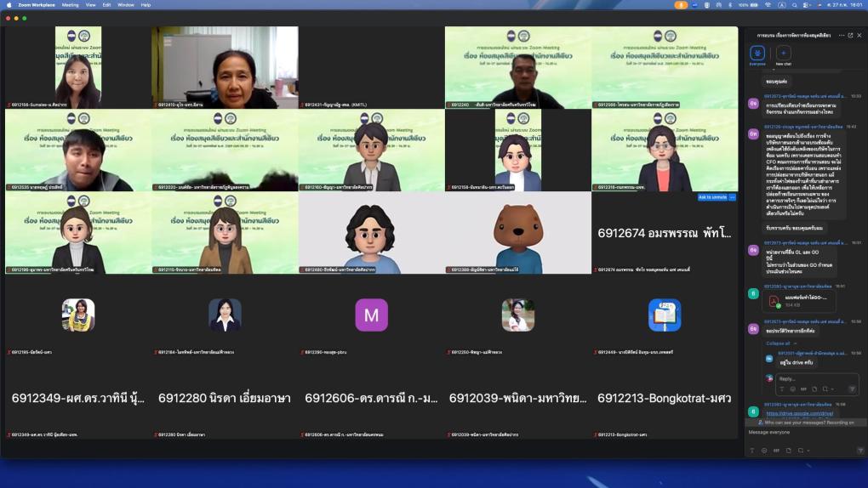Collapse all thread replies

click(x=778, y=343)
